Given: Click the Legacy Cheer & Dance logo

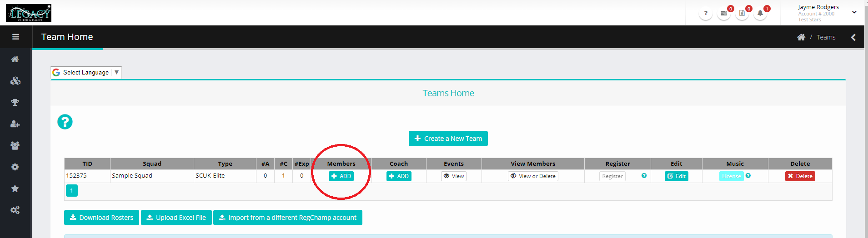Looking at the screenshot, I should point(29,13).
